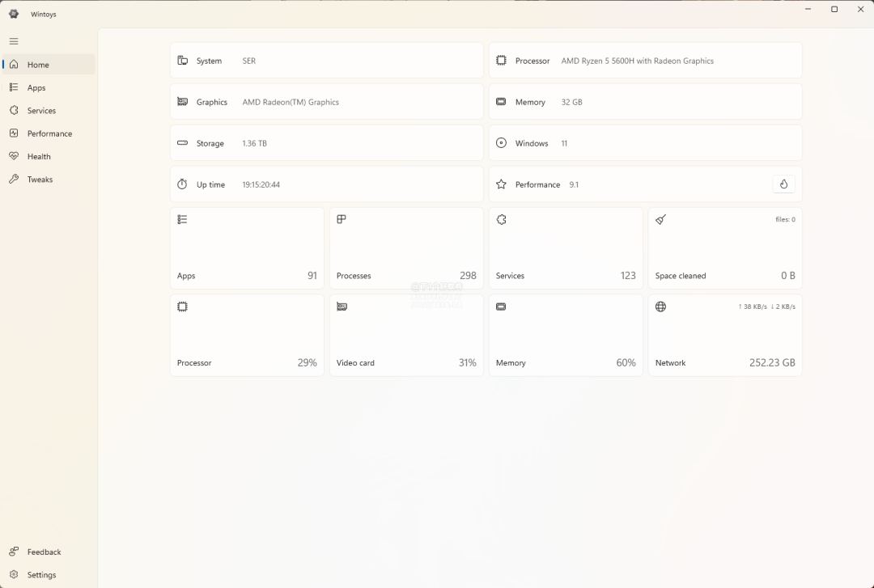The image size is (874, 588).
Task: Select the Video card 31% tile
Action: pyautogui.click(x=406, y=335)
